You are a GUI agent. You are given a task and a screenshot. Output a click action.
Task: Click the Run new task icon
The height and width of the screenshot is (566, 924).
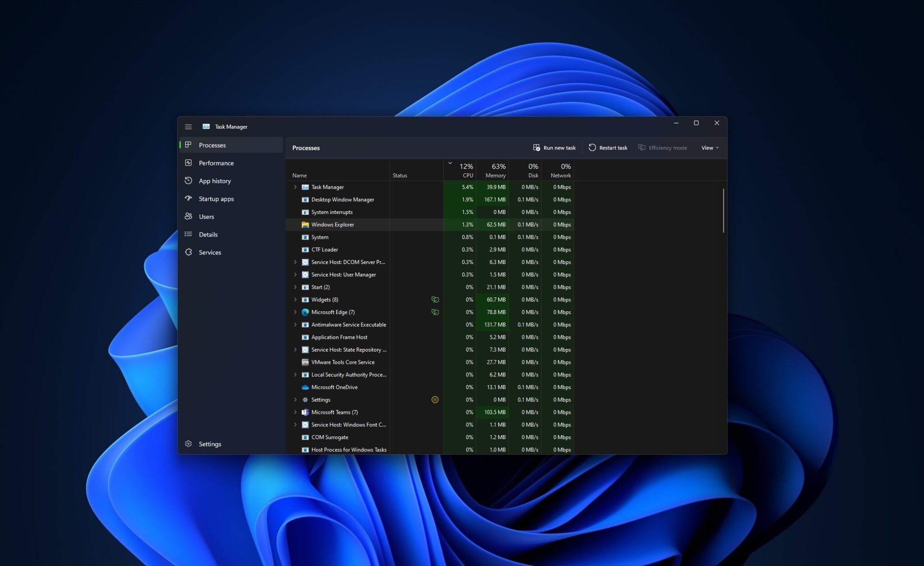coord(537,147)
